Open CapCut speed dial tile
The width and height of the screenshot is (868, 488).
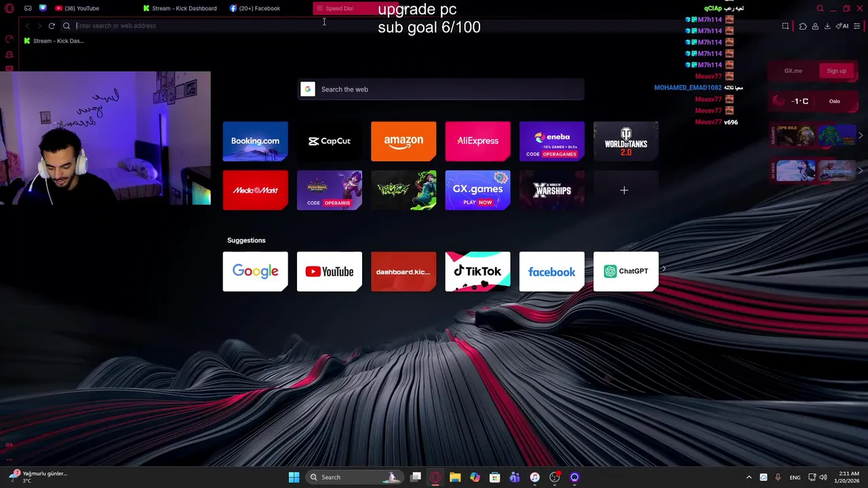330,141
